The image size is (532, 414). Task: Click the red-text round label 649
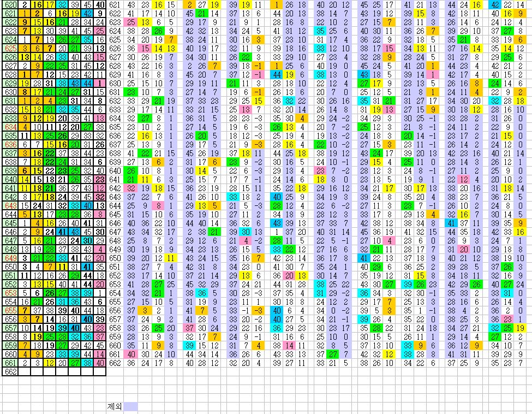[x=10, y=258]
